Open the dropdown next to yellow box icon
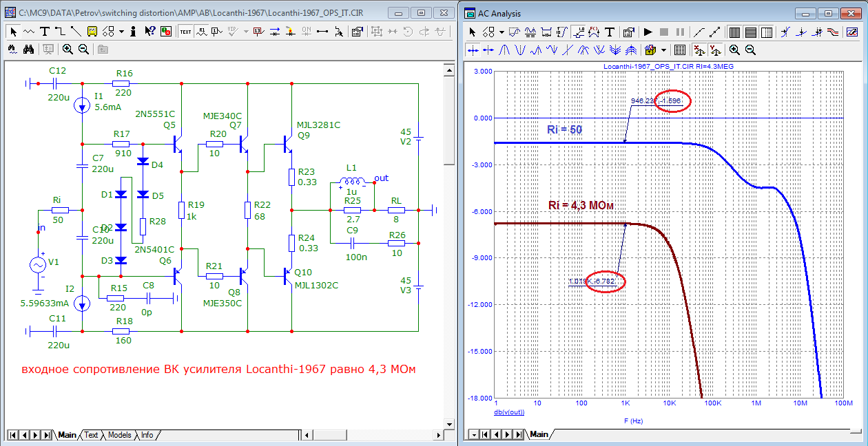The width and height of the screenshot is (868, 446). [x=663, y=50]
